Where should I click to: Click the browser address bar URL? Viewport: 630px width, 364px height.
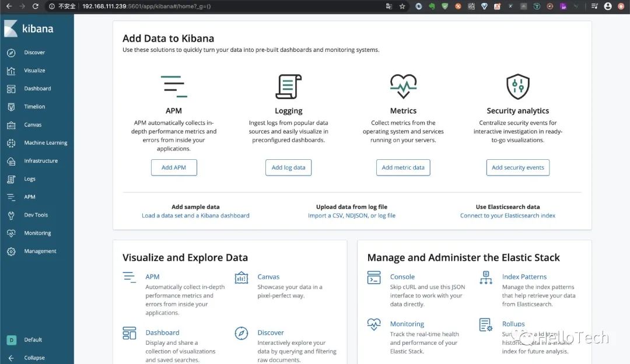tap(146, 6)
